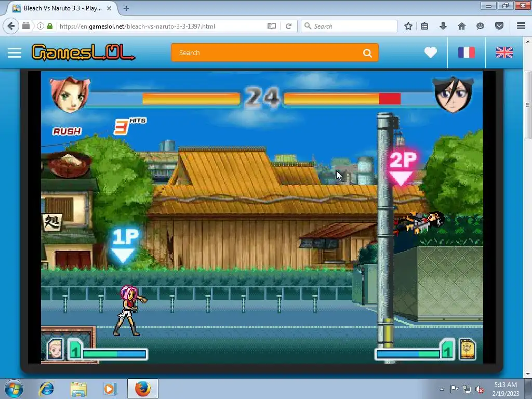The image size is (532, 399).
Task: Click the scrollbar down arrow
Action: pyautogui.click(x=527, y=374)
